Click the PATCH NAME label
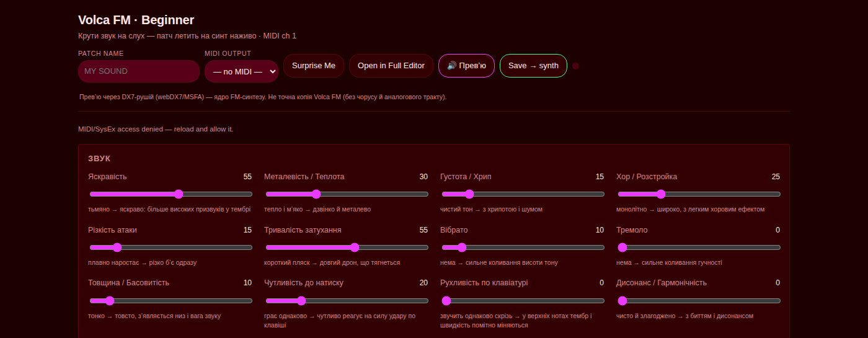The height and width of the screenshot is (338, 868). click(x=100, y=53)
